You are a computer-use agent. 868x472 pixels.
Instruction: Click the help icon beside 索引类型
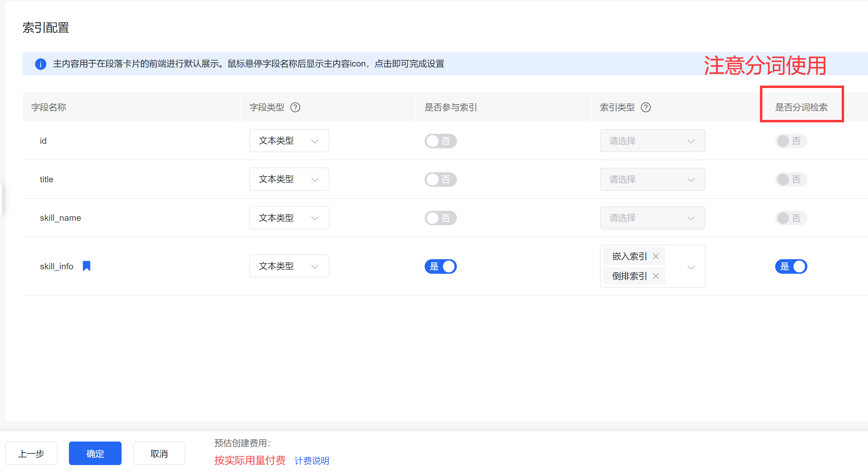646,107
